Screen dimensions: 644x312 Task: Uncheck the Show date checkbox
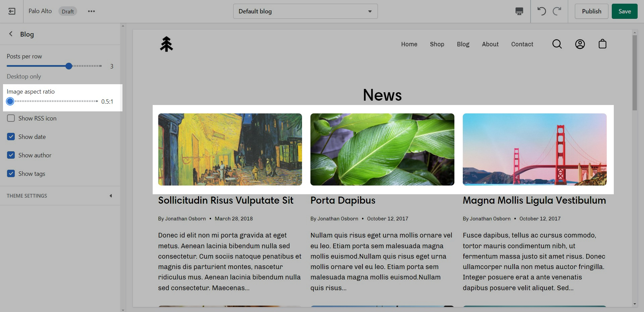(x=11, y=137)
